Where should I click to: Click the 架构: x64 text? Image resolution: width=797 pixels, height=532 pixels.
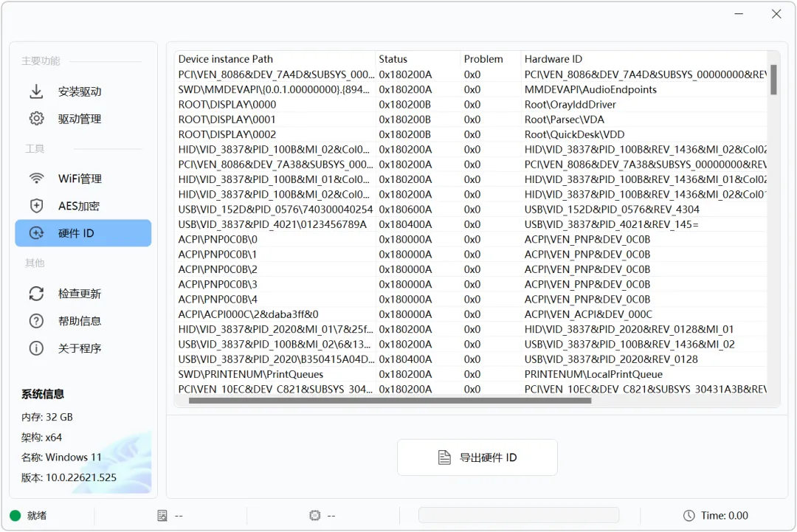pyautogui.click(x=41, y=438)
